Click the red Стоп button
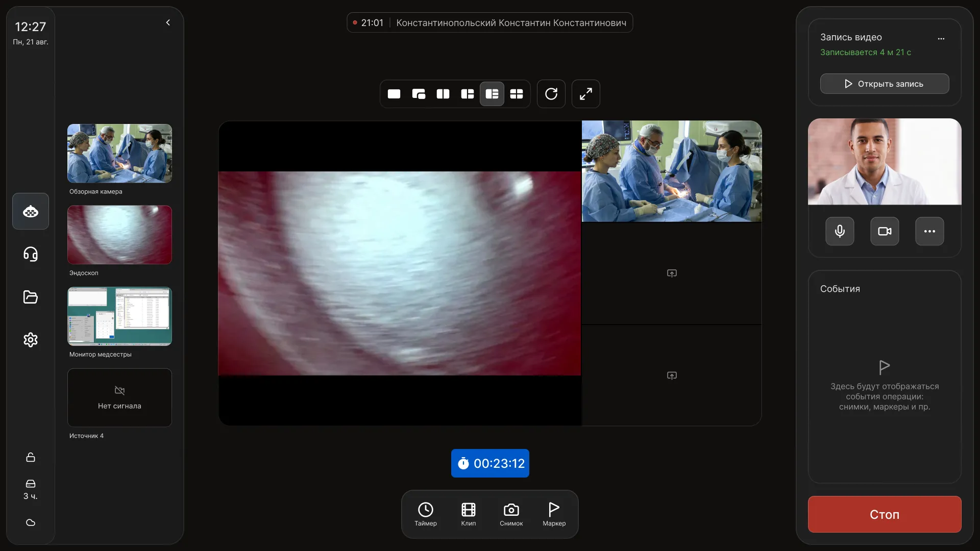 (x=885, y=514)
